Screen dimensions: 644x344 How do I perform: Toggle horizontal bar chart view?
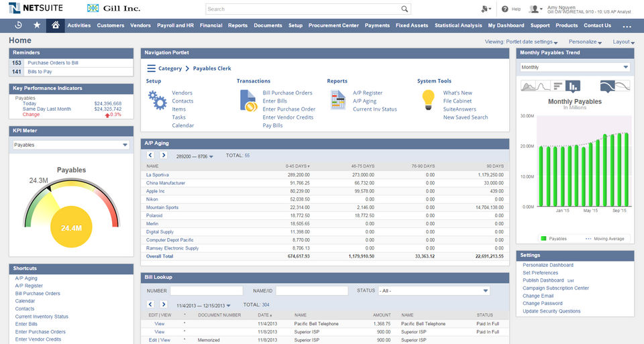[x=557, y=86]
